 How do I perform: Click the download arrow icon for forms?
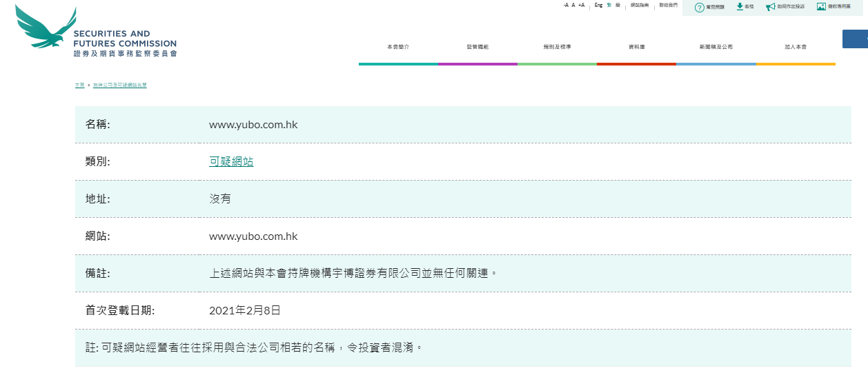(x=740, y=6)
